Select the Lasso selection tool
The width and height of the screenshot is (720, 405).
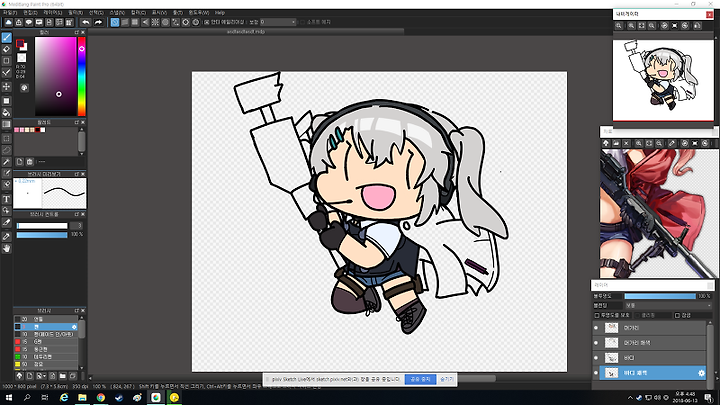[6, 150]
